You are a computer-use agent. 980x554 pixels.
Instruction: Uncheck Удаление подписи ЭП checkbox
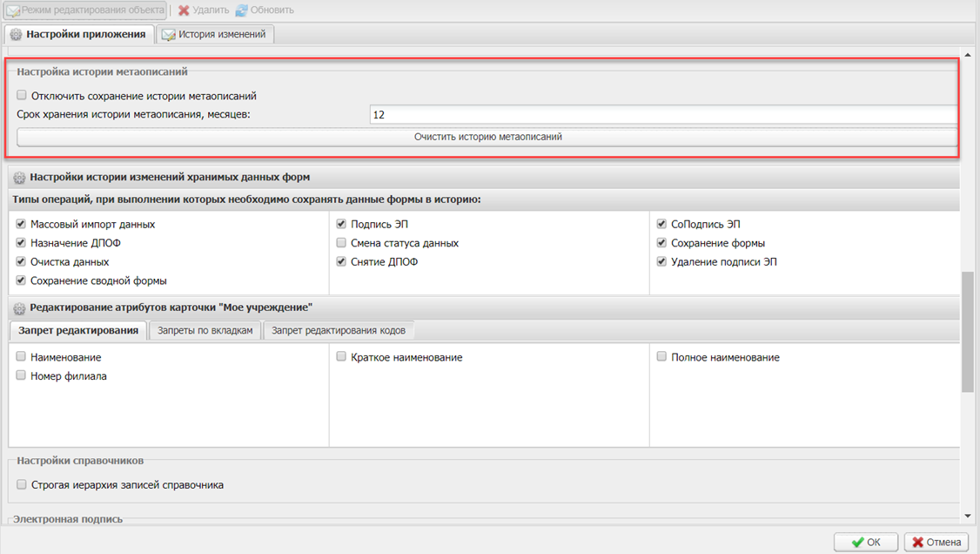coord(662,262)
